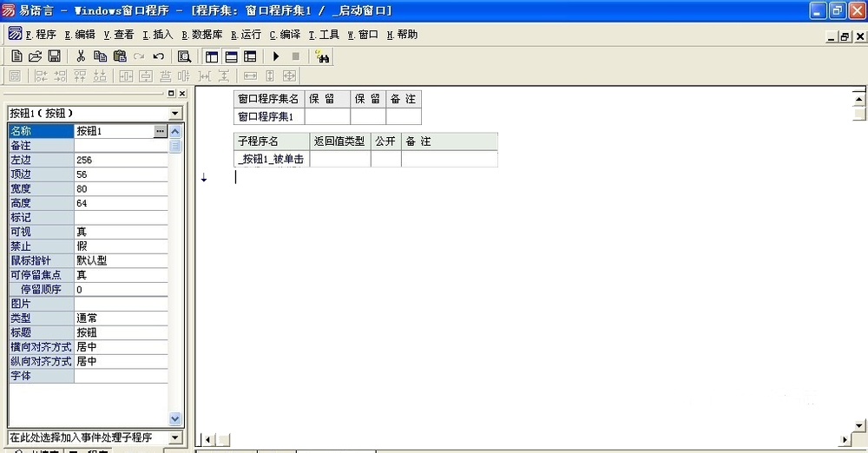Undo the last action via toolbar arrow

pyautogui.click(x=158, y=56)
